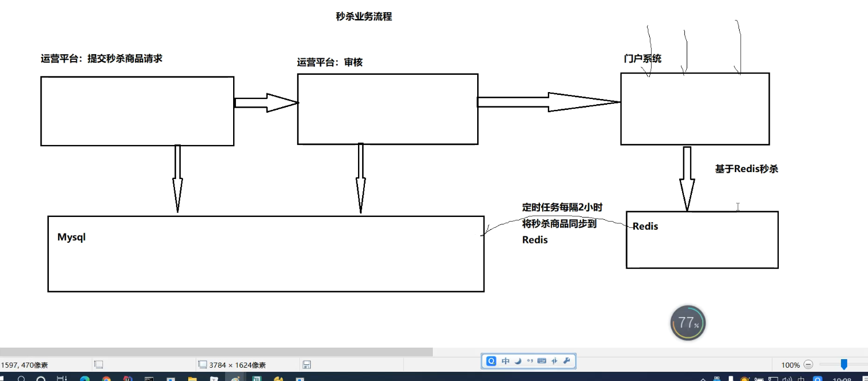The width and height of the screenshot is (868, 381).
Task: Click the selection size icon in status bar
Action: 98,364
